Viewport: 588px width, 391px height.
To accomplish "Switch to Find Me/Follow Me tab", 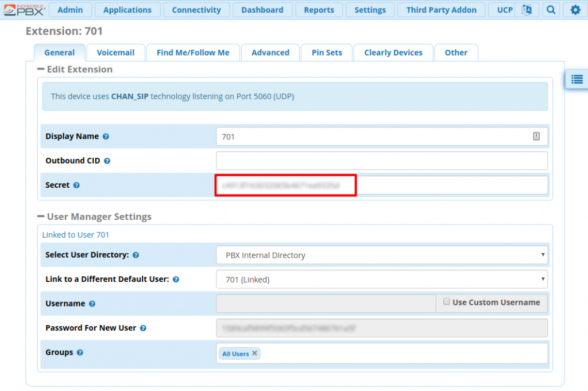I will pos(193,52).
